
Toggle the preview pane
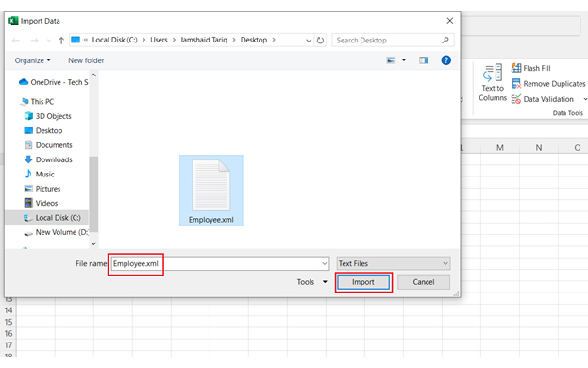coord(424,60)
